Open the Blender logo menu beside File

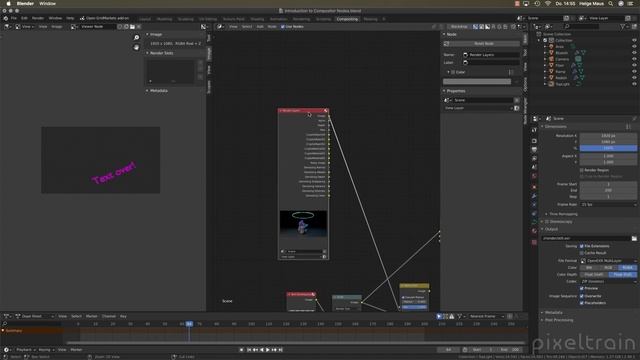click(5, 18)
